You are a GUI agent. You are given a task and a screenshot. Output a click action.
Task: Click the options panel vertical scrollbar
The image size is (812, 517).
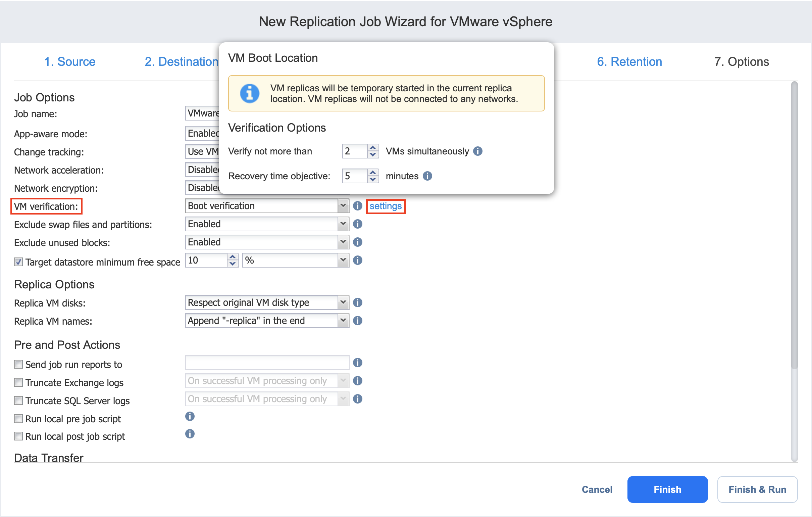point(794,225)
